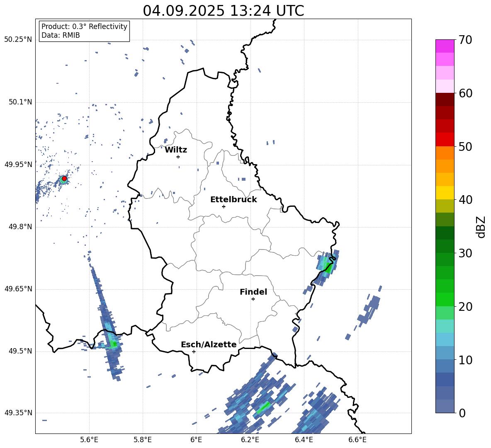This screenshot has width=491, height=448.
Task: Click the Ettelbruck city label
Action: click(233, 200)
